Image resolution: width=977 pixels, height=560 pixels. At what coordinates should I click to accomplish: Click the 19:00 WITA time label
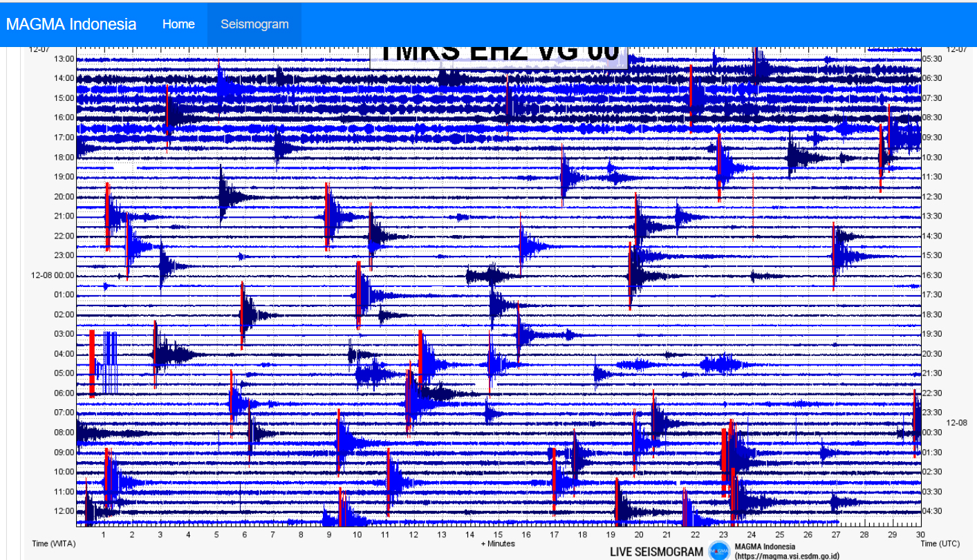64,177
